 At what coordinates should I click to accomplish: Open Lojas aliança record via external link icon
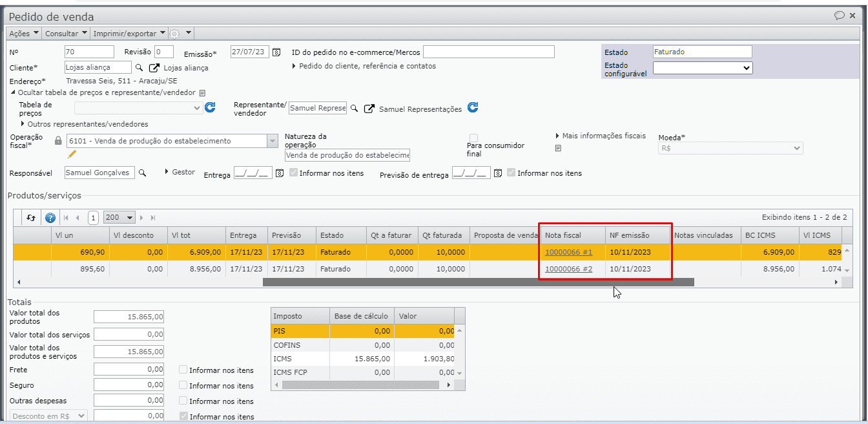tap(154, 67)
